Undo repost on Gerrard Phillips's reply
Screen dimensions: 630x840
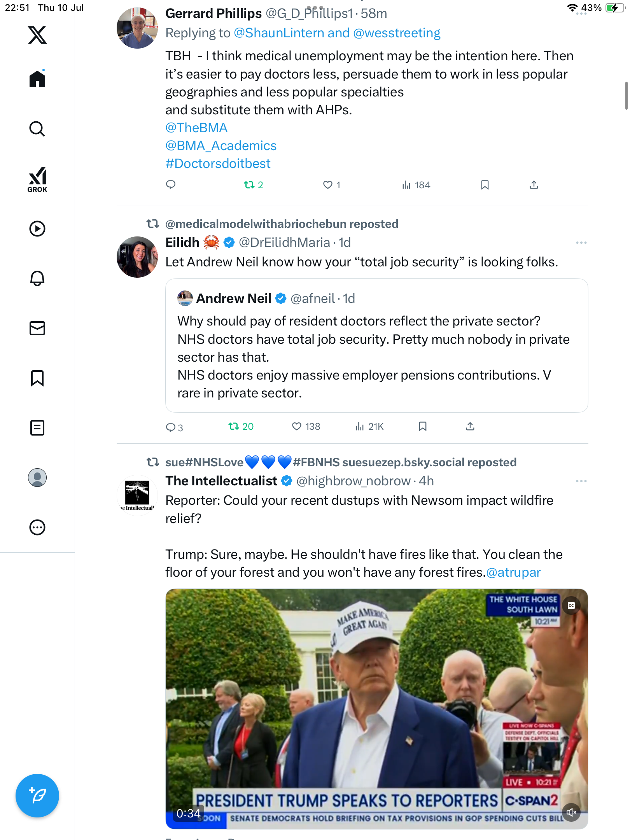pos(254,185)
